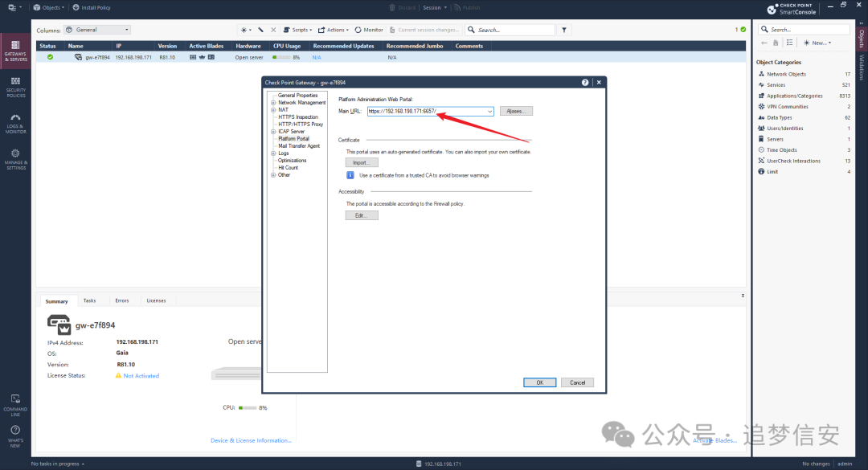This screenshot has height=470, width=868.
Task: Click the CPU Usage bar for gw-e7f894
Action: point(282,58)
